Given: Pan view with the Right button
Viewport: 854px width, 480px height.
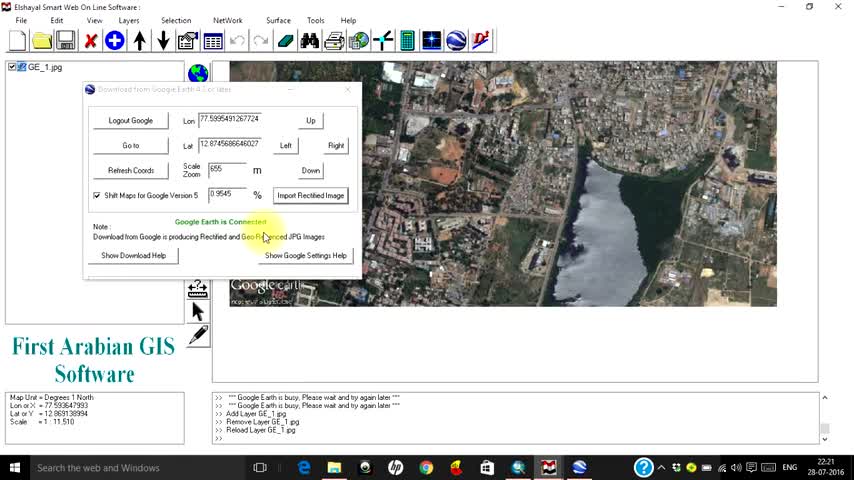Looking at the screenshot, I should tap(336, 145).
